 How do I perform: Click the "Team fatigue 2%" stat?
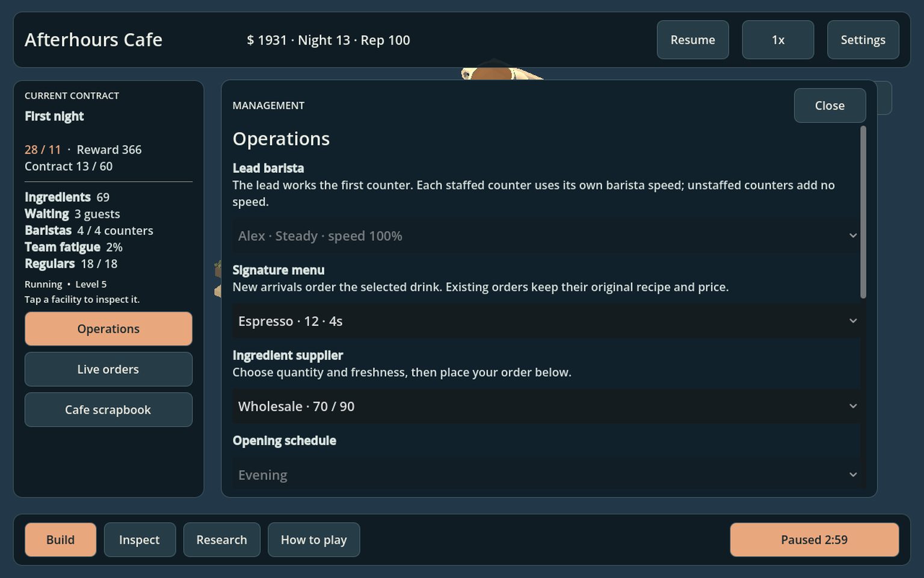(x=73, y=247)
